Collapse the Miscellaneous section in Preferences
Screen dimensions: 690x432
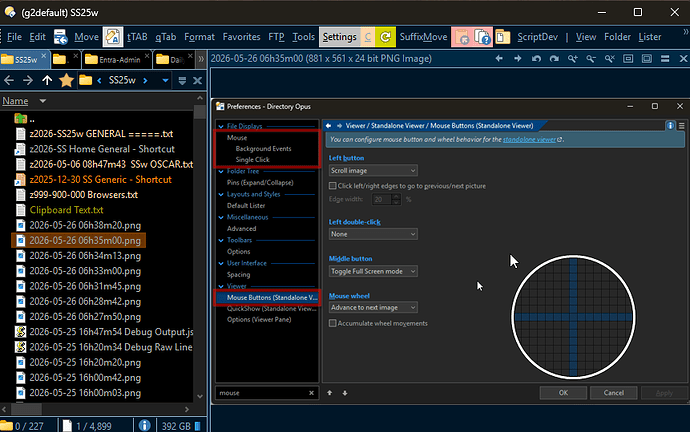click(221, 217)
